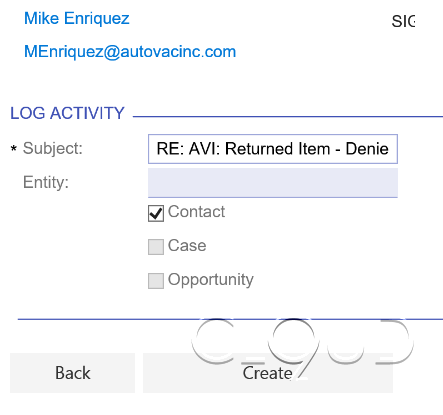Click the Create button

[268, 373]
